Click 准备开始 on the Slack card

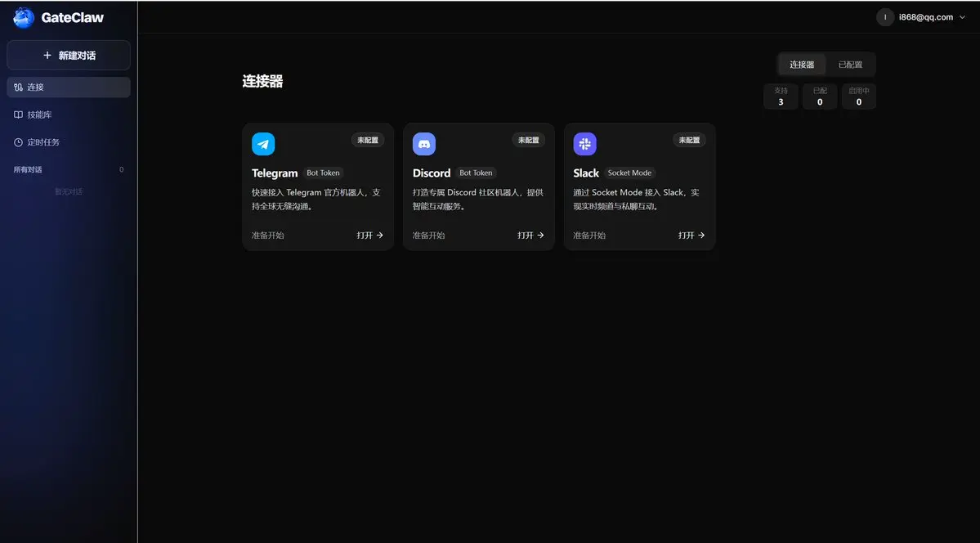(589, 236)
